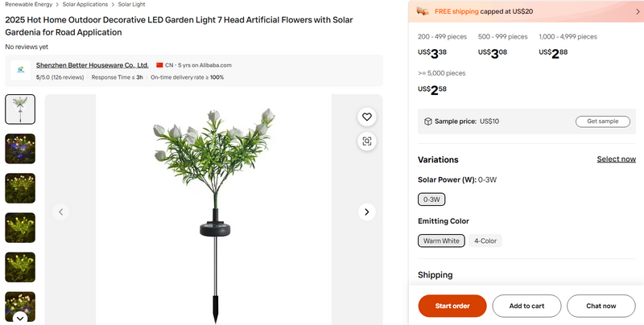Go to Solar Applications breadcrumb

coord(85,4)
